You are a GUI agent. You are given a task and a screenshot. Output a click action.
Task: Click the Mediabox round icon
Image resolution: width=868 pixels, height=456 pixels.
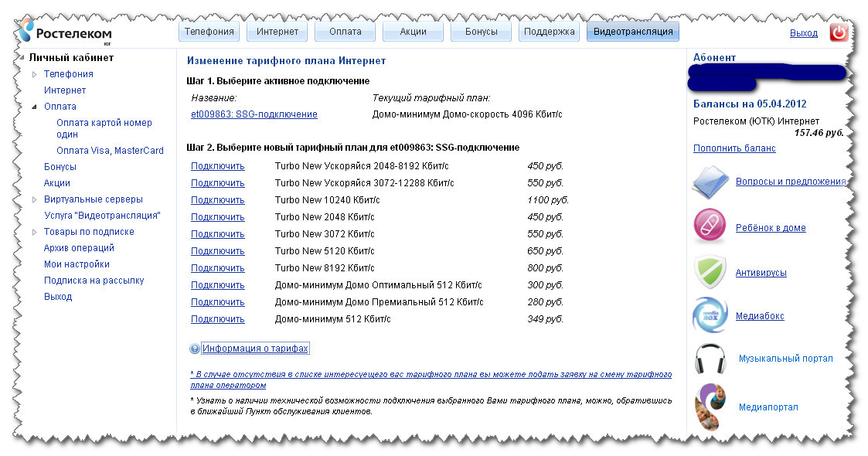pos(710,315)
